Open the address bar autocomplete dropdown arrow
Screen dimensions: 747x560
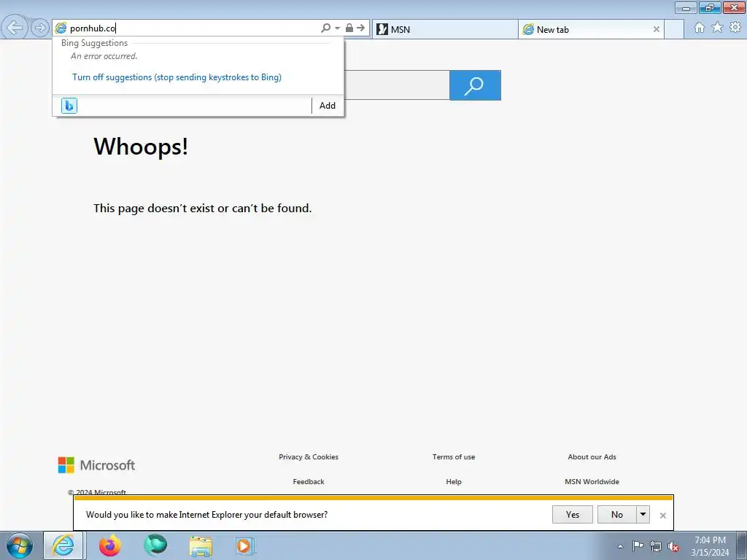pyautogui.click(x=337, y=28)
